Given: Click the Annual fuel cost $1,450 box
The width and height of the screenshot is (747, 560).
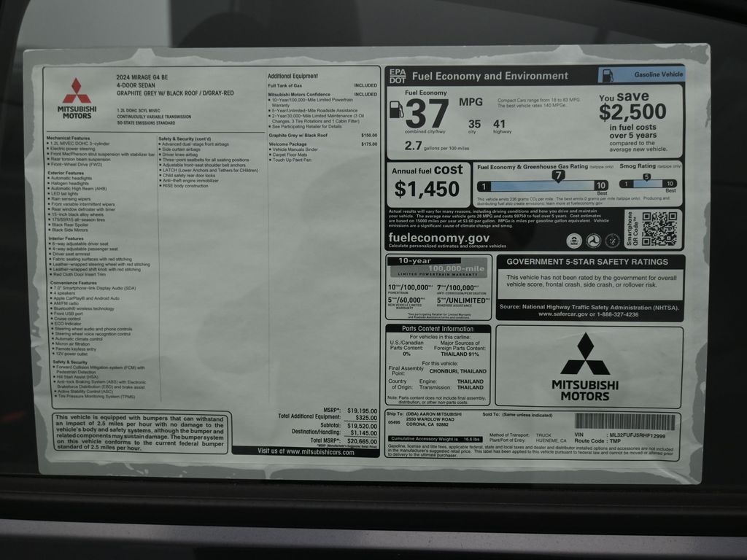Looking at the screenshot, I should point(428,182).
